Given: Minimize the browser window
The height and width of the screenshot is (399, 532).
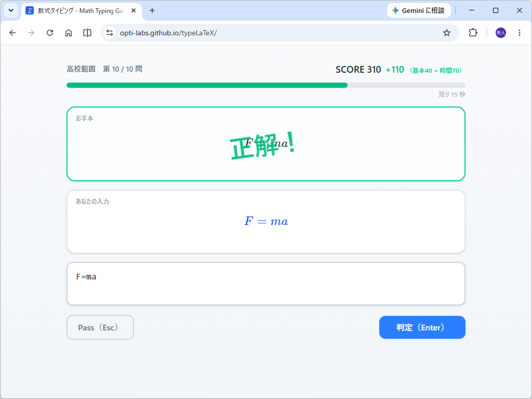Looking at the screenshot, I should tap(472, 10).
